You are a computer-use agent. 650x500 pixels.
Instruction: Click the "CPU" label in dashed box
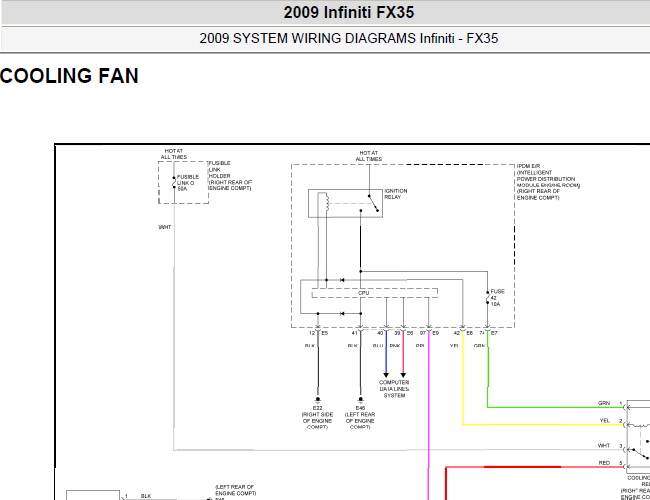tap(364, 293)
